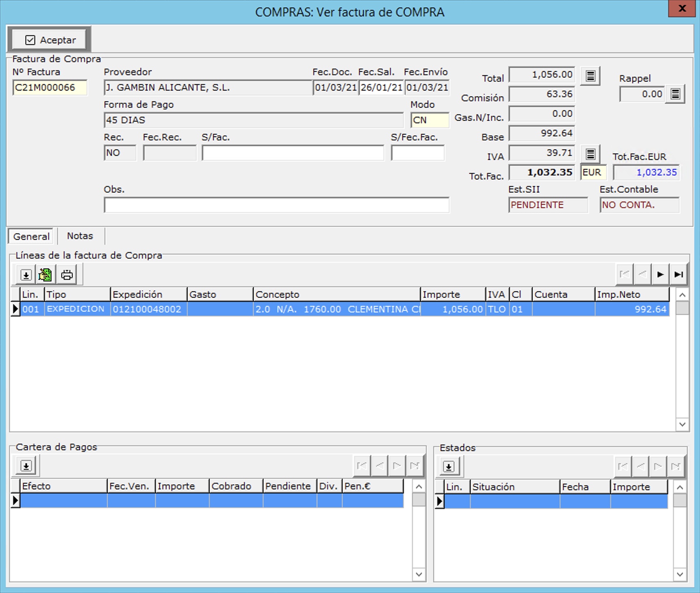Open the Total details list icon
The image size is (700, 593).
[x=590, y=76]
